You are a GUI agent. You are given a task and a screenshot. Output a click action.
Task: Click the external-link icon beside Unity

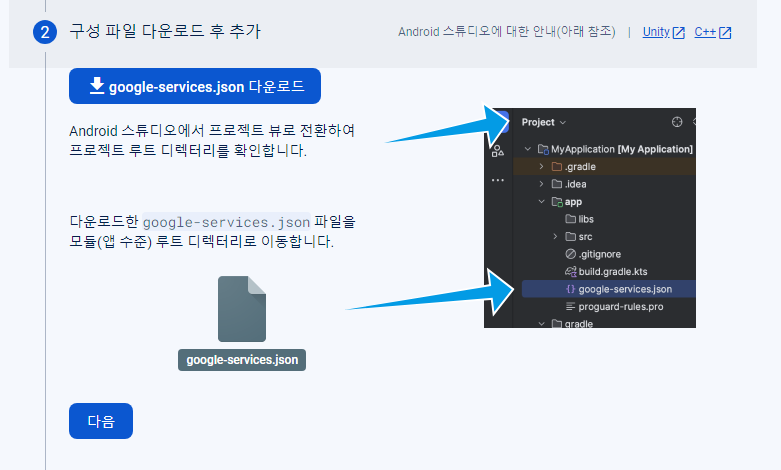click(x=679, y=33)
